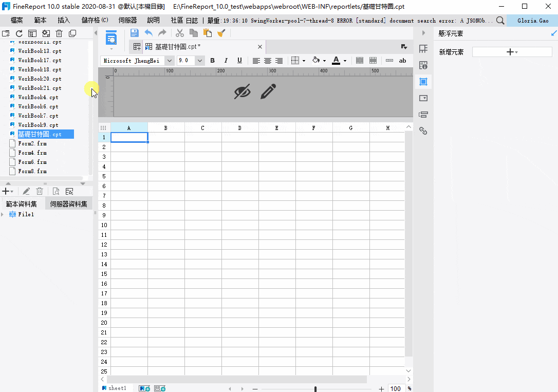
Task: Open the font family dropdown
Action: coord(170,61)
